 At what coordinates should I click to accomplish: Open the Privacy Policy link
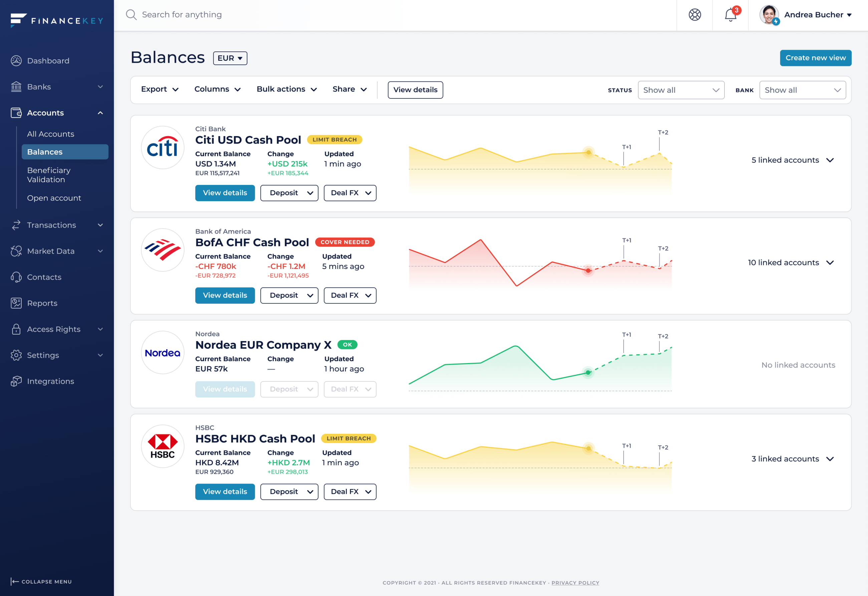click(x=575, y=583)
